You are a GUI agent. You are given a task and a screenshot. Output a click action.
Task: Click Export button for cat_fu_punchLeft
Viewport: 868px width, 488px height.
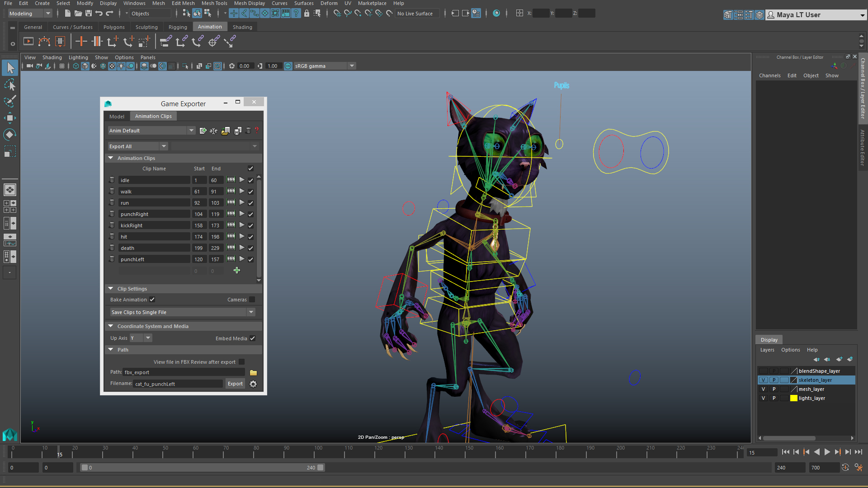pyautogui.click(x=236, y=384)
